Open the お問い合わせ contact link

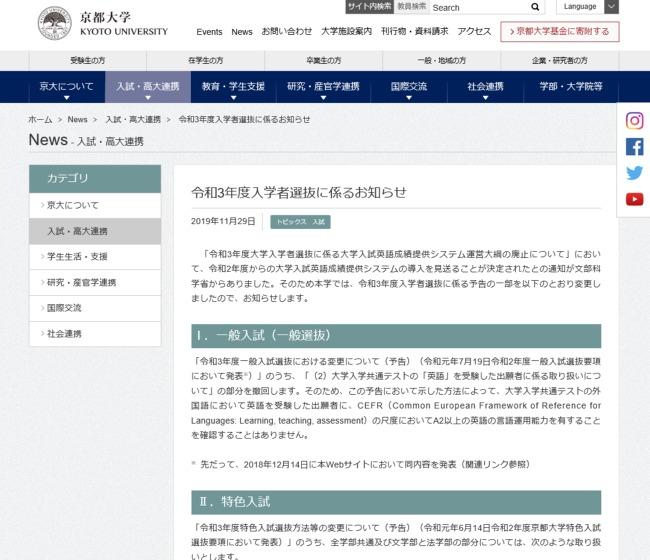287,32
